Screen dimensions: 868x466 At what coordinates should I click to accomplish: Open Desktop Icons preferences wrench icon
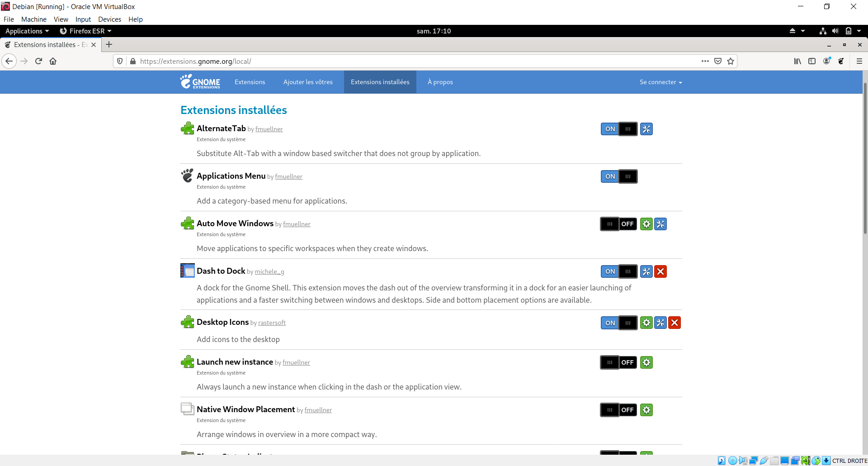tap(660, 323)
